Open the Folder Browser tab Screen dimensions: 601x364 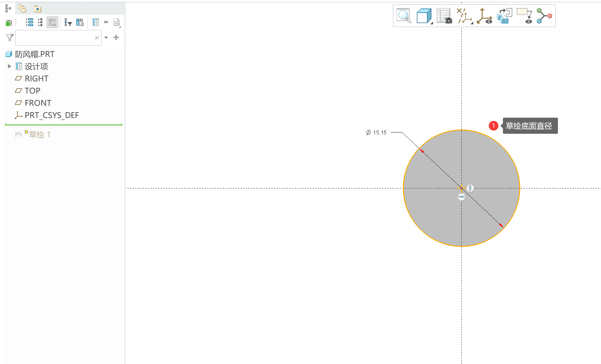(x=22, y=9)
